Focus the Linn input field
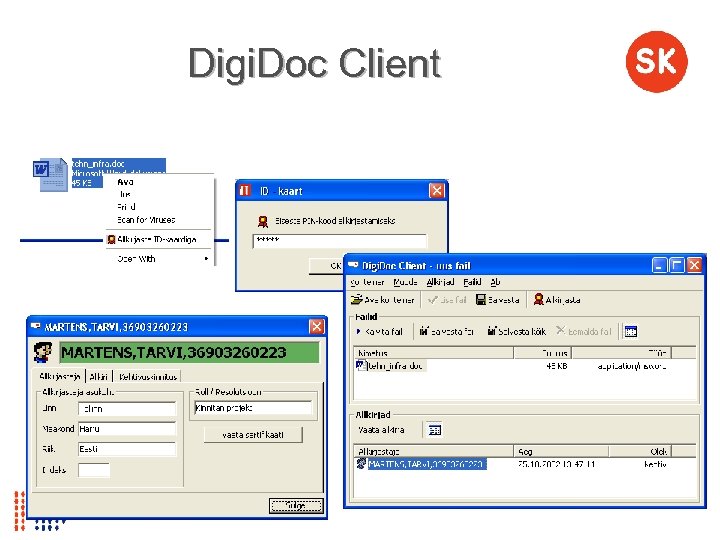The width and height of the screenshot is (720, 540). click(x=127, y=408)
